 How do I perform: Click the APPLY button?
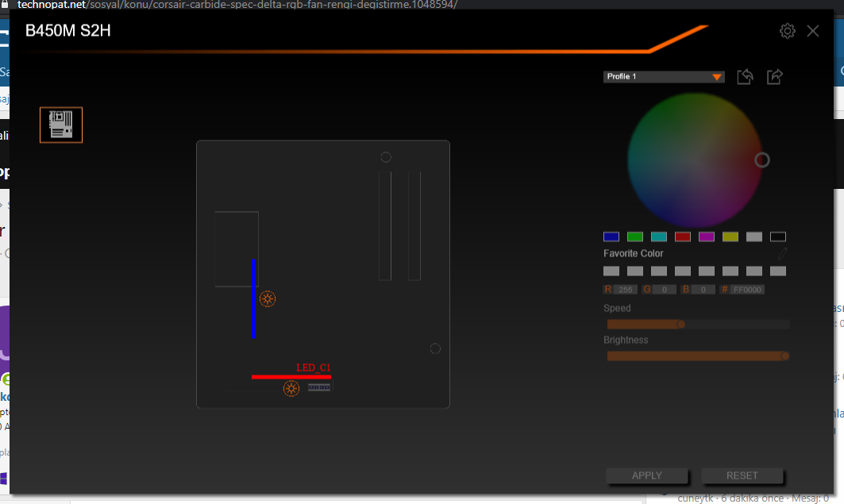(647, 475)
